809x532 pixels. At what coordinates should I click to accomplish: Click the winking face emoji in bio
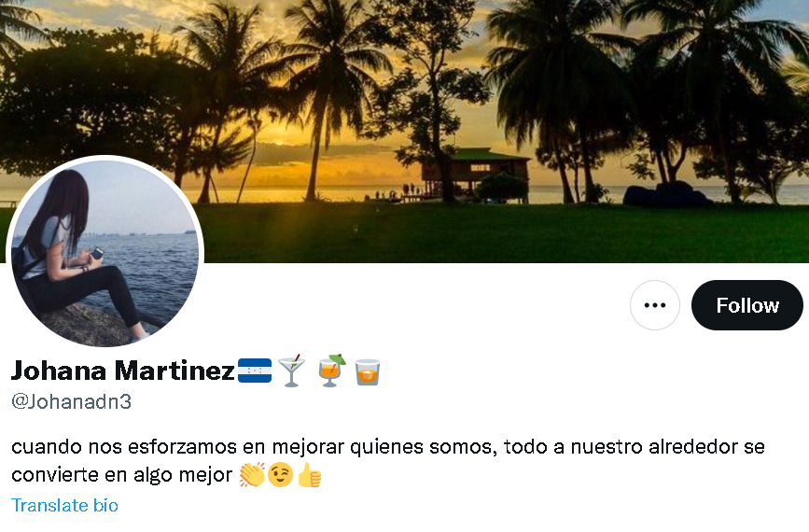(281, 475)
